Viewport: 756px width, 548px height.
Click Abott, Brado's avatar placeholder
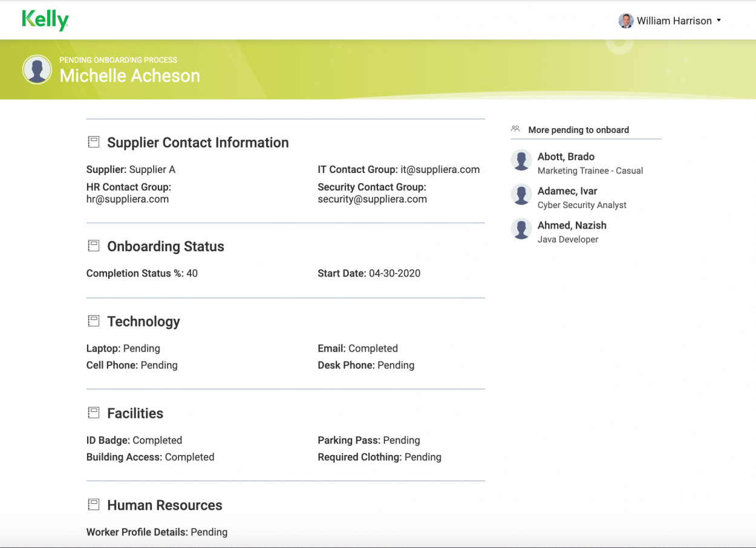point(521,160)
